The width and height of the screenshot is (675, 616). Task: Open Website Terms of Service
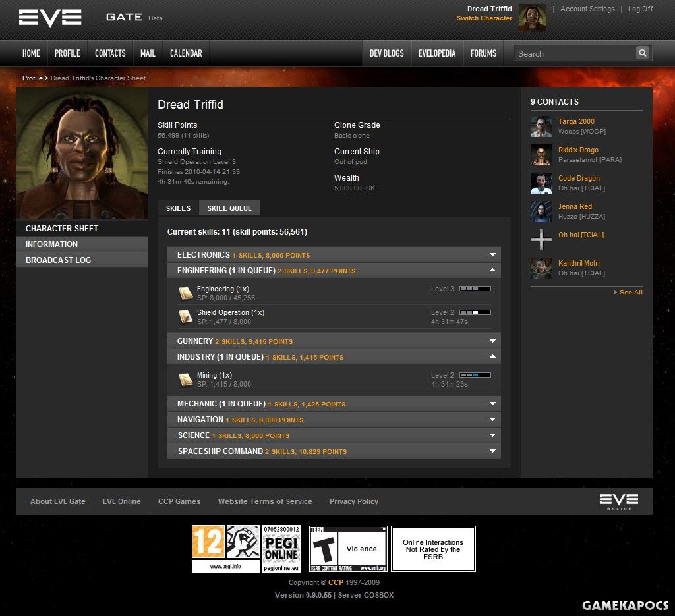265,501
